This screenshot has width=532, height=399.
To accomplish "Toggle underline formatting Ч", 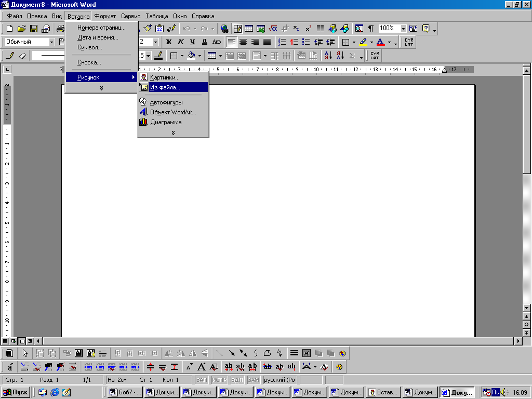I will (x=192, y=42).
